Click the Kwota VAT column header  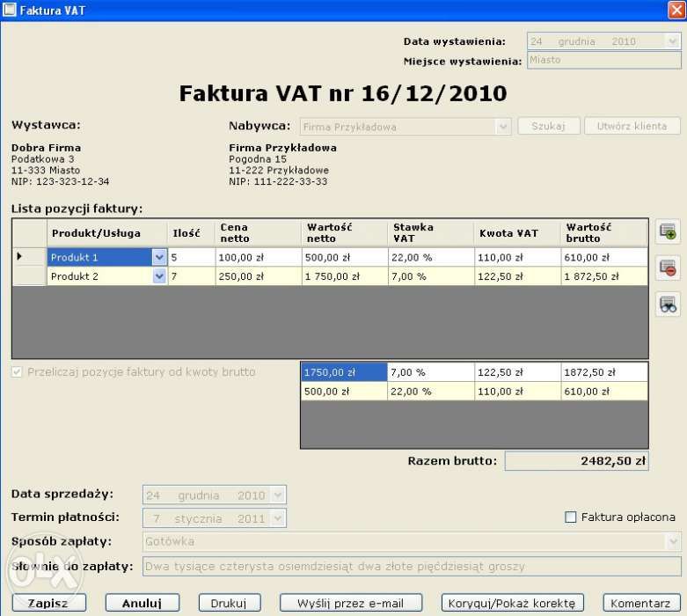pyautogui.click(x=518, y=233)
